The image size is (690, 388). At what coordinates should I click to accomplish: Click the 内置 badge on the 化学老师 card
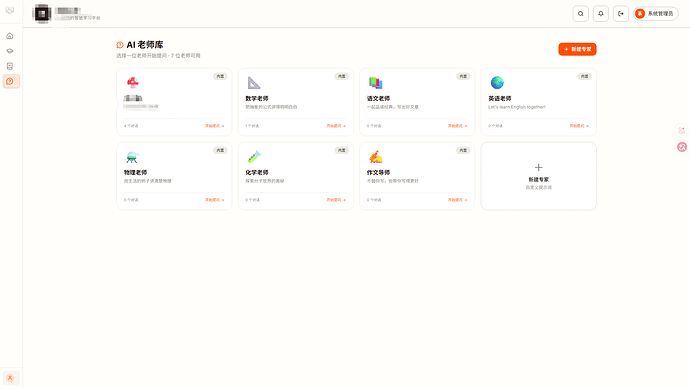point(341,150)
